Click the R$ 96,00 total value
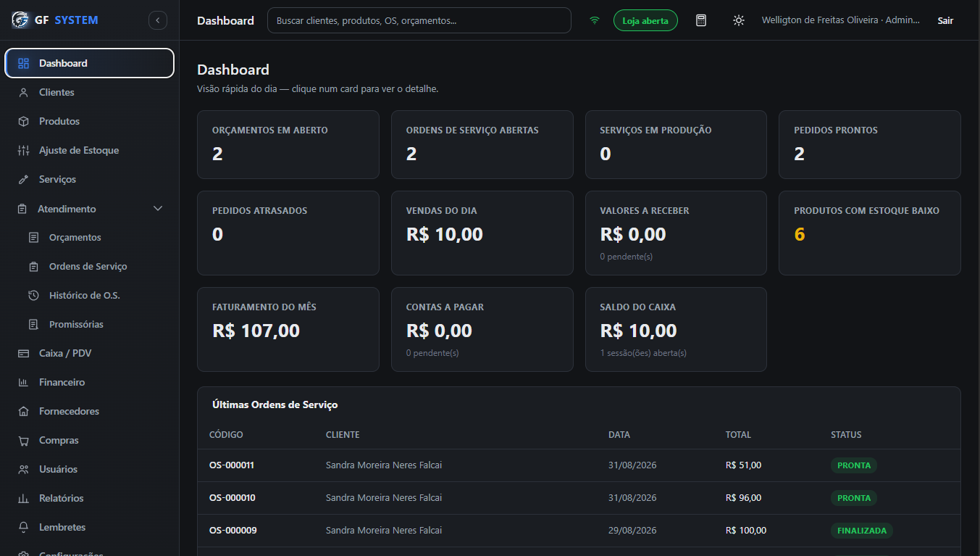Image resolution: width=980 pixels, height=556 pixels. coord(744,498)
